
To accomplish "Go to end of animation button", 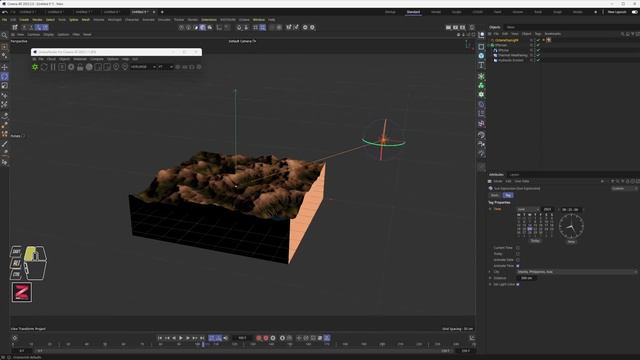I will pyautogui.click(x=202, y=338).
